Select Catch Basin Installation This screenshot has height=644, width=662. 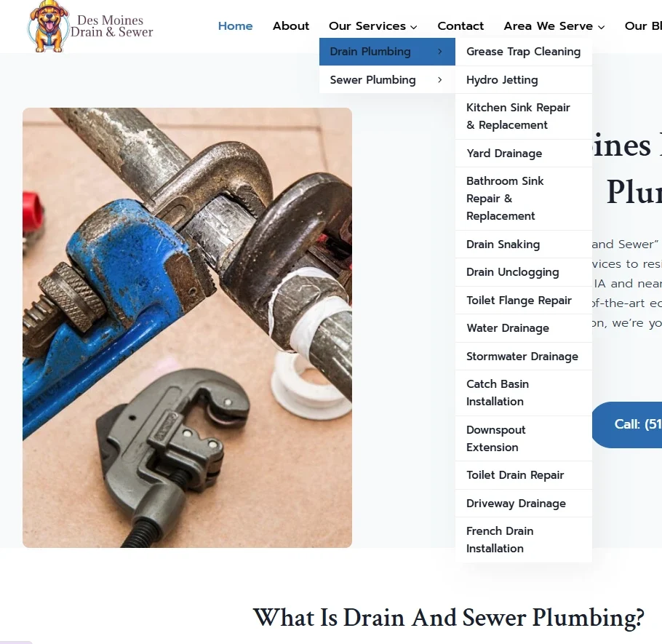pyautogui.click(x=524, y=393)
